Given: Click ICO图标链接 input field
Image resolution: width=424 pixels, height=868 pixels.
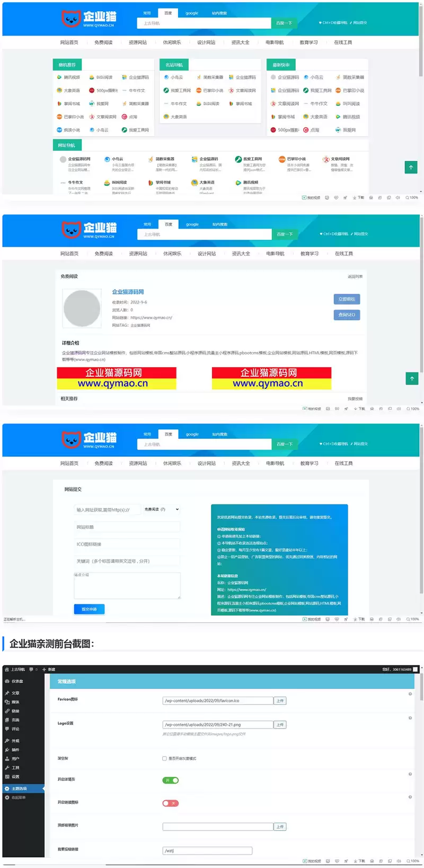Looking at the screenshot, I should click(127, 544).
